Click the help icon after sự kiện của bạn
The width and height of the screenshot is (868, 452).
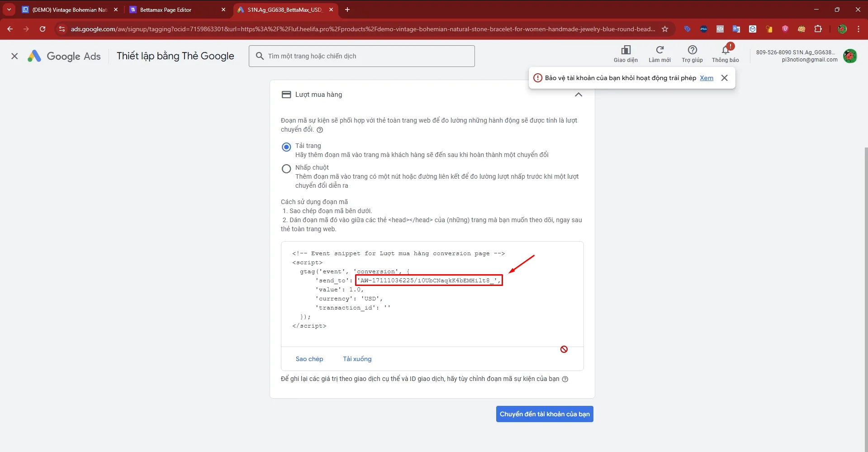[565, 379]
